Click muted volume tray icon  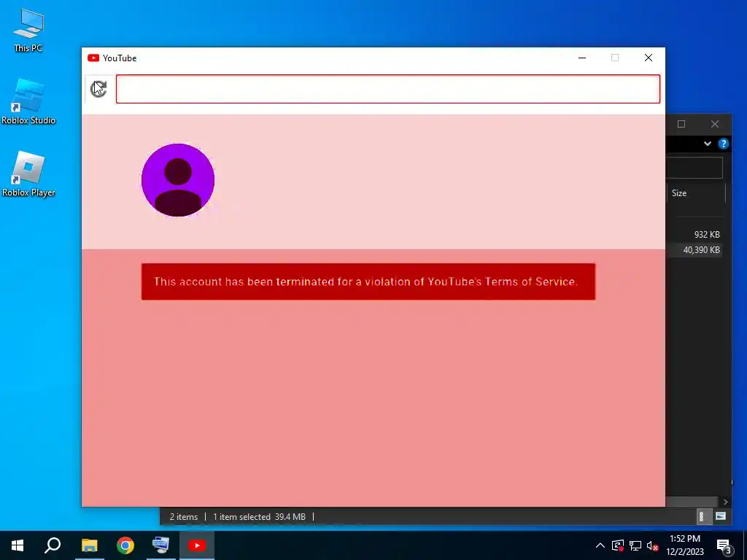coord(652,545)
